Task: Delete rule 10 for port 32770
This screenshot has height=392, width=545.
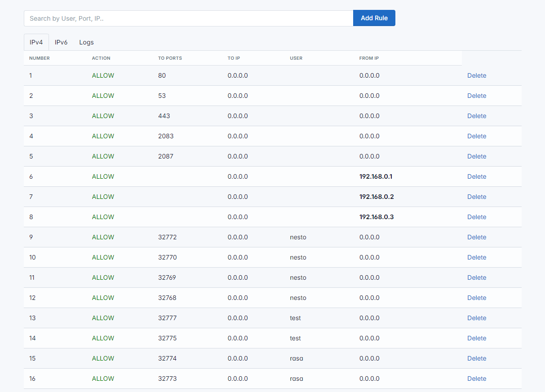Action: point(477,257)
